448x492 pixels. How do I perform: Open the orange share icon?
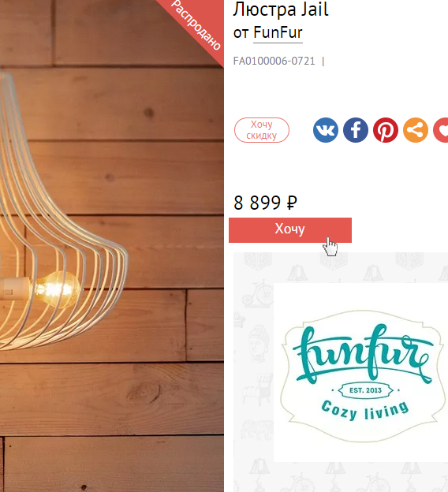pos(416,130)
